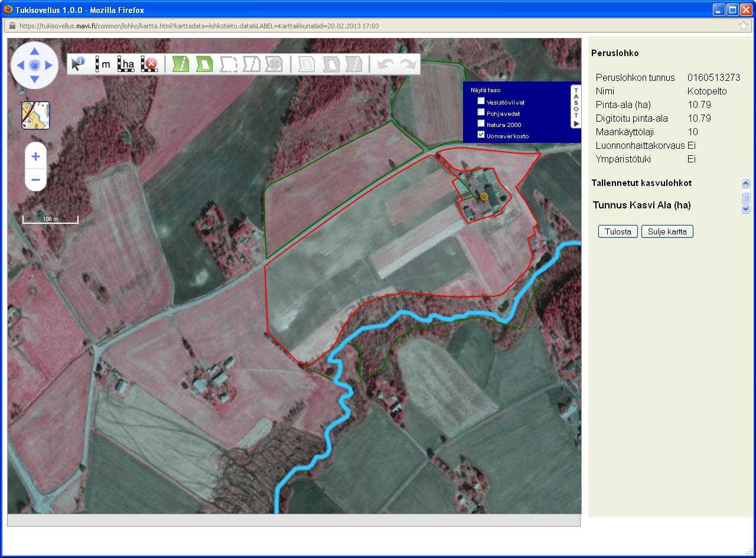Click the Näytä taso label
This screenshot has width=756, height=558.
click(485, 90)
